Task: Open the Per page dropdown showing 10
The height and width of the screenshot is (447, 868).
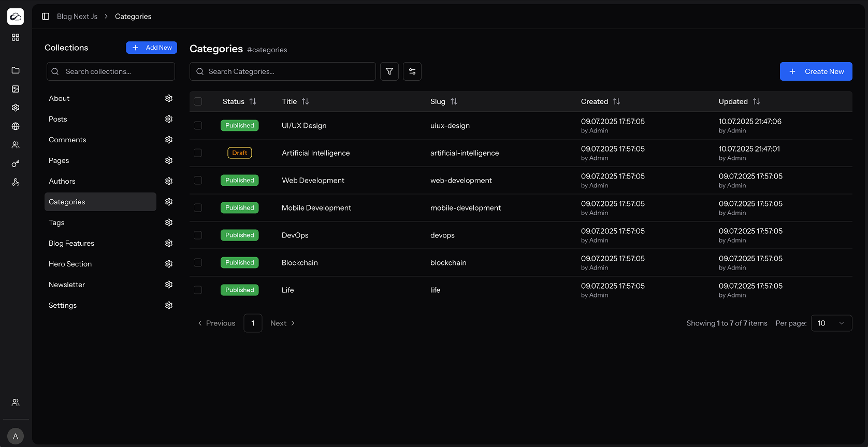Action: pos(831,323)
